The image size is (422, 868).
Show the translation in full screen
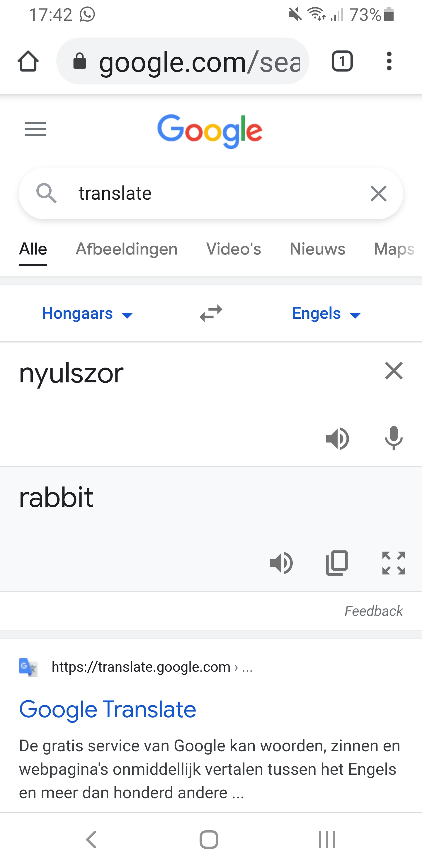[394, 563]
